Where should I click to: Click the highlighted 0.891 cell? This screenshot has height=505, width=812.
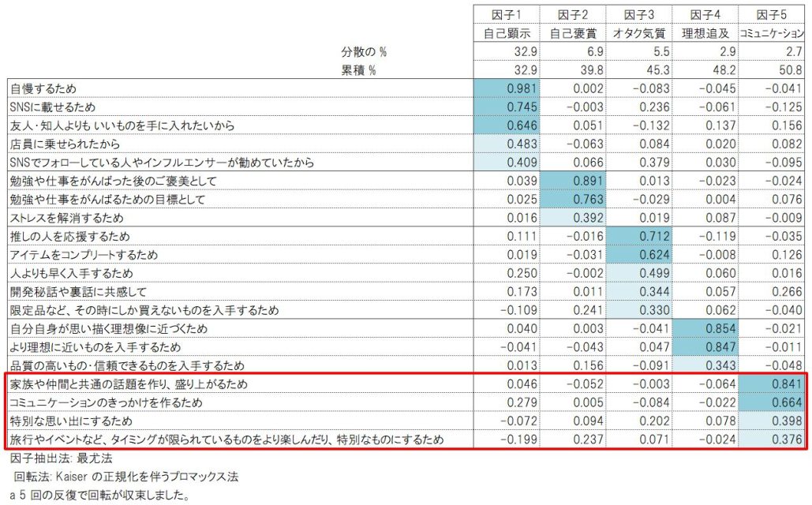tap(573, 181)
